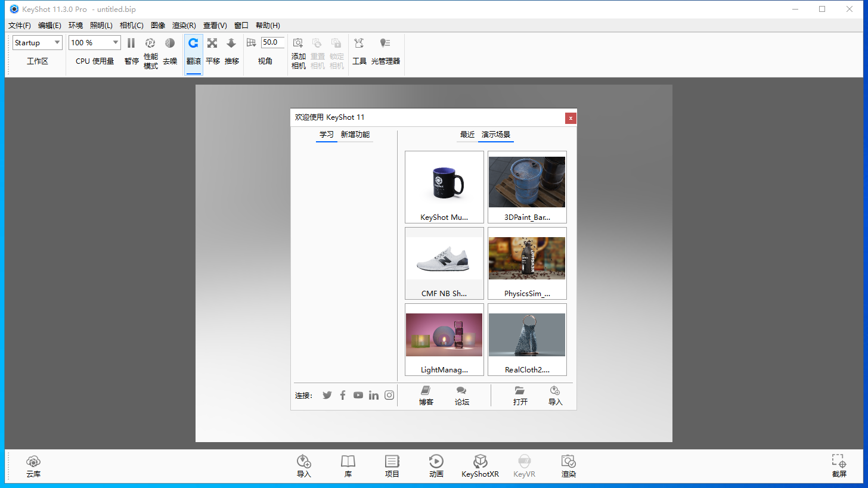Click the Import (导入) button in welcome dialog
Image resolution: width=868 pixels, height=488 pixels.
[556, 396]
